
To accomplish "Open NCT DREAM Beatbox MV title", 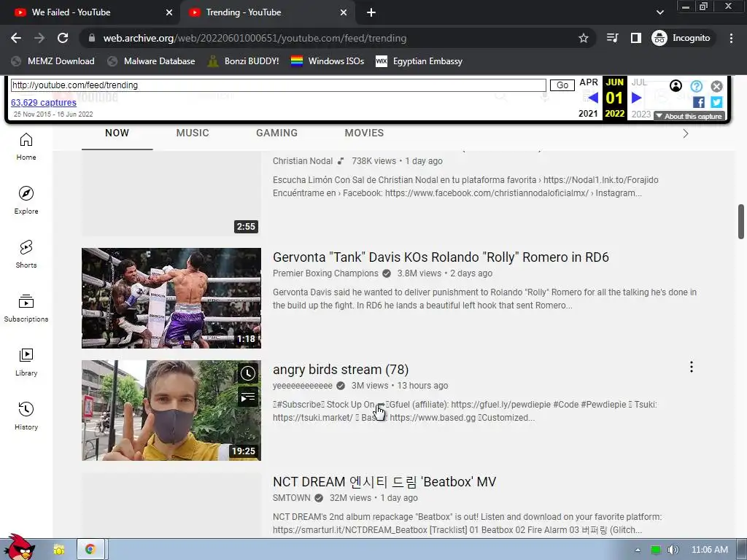I will [x=384, y=482].
